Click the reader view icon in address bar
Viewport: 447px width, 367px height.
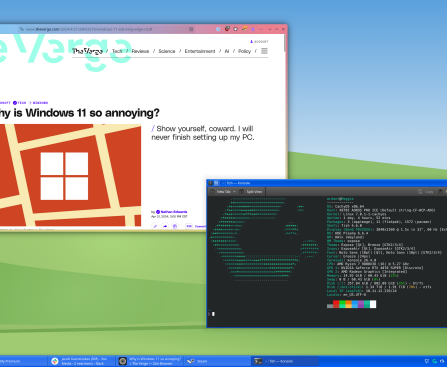coord(191,29)
